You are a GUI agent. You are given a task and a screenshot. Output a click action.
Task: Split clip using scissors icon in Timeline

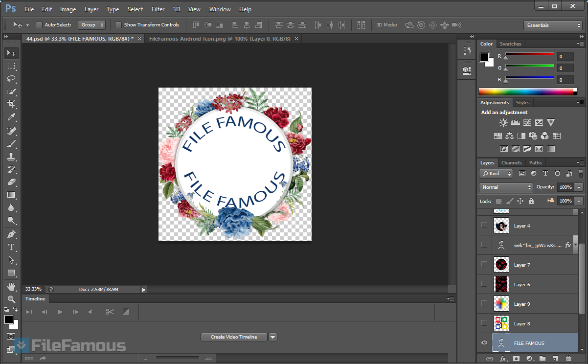110,312
